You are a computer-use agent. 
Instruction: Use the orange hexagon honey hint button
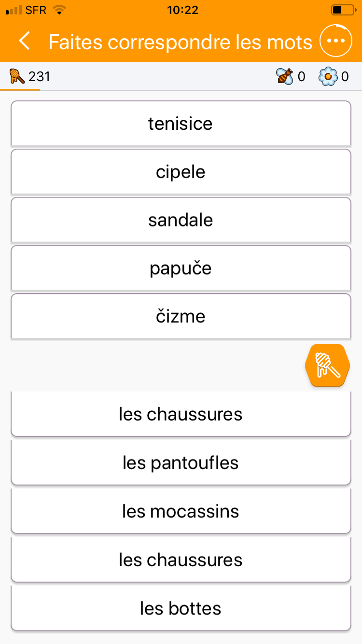328,365
